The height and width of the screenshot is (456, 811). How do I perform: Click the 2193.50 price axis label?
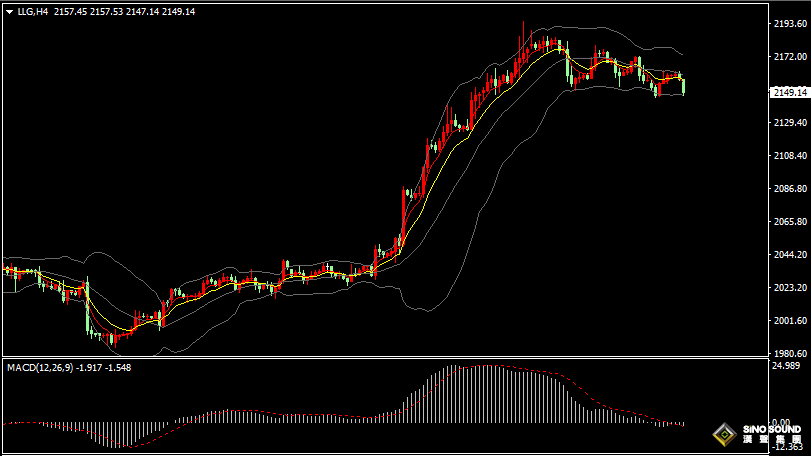click(x=790, y=23)
